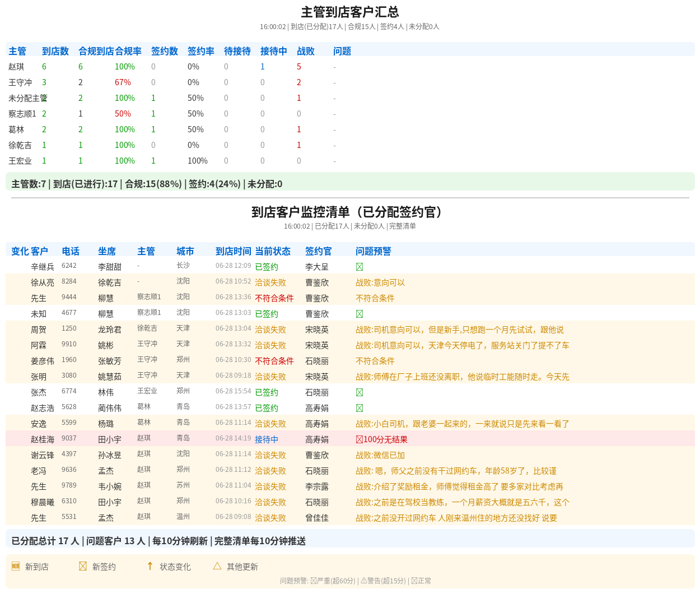Click the 问题 column header
This screenshot has height=612, width=700.
pyautogui.click(x=342, y=51)
